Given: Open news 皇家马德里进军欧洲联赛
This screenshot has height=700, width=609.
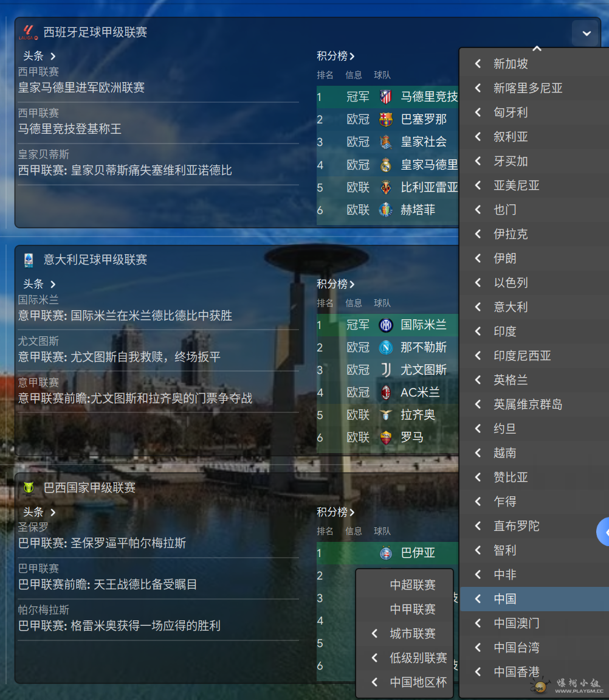Looking at the screenshot, I should (81, 88).
